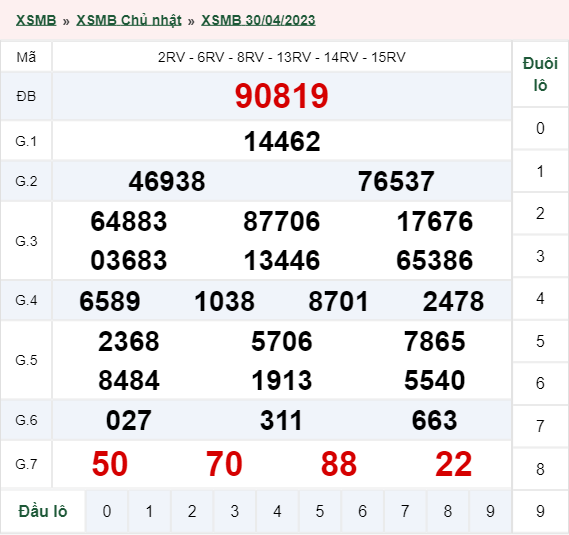
Task: Click the G.6 number 027
Action: point(129,420)
